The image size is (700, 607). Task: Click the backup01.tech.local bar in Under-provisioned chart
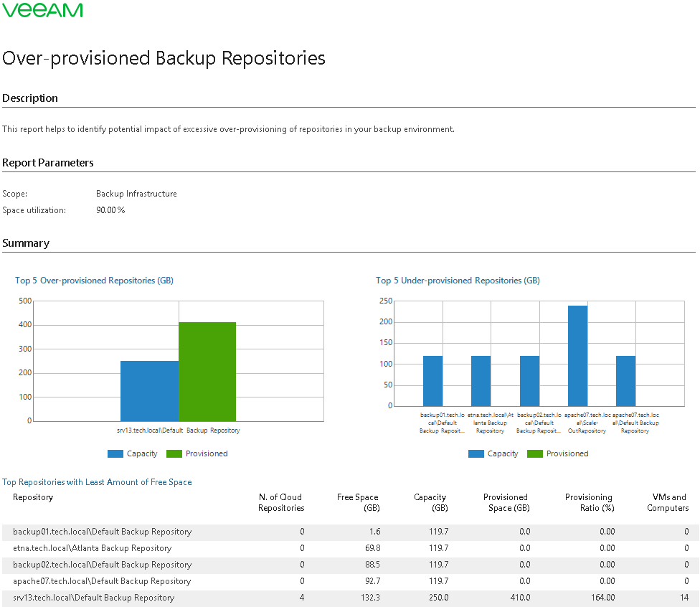pos(432,380)
